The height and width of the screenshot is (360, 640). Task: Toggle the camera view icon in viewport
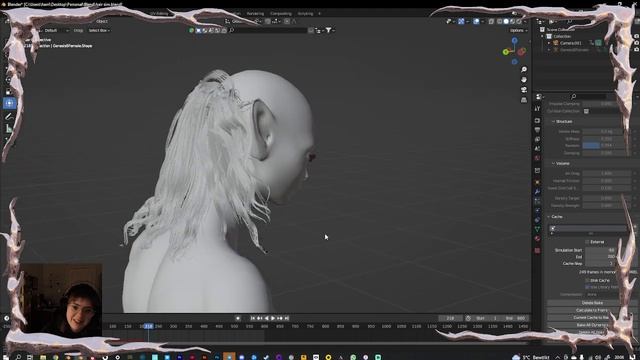pos(524,89)
